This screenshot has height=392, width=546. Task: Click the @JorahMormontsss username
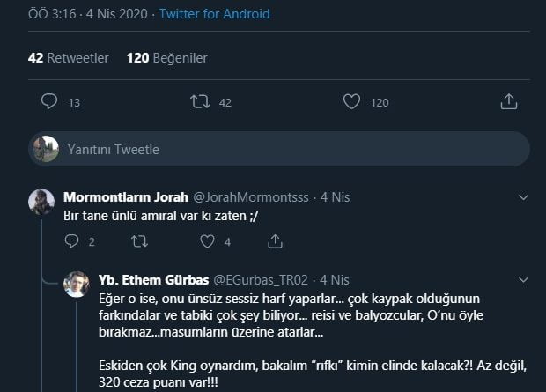tap(250, 196)
